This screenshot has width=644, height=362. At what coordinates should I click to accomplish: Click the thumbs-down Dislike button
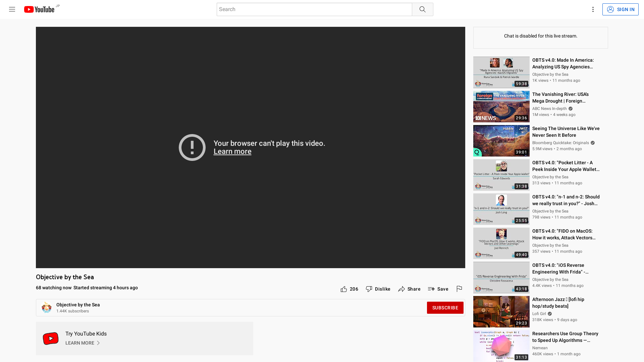[x=378, y=289]
